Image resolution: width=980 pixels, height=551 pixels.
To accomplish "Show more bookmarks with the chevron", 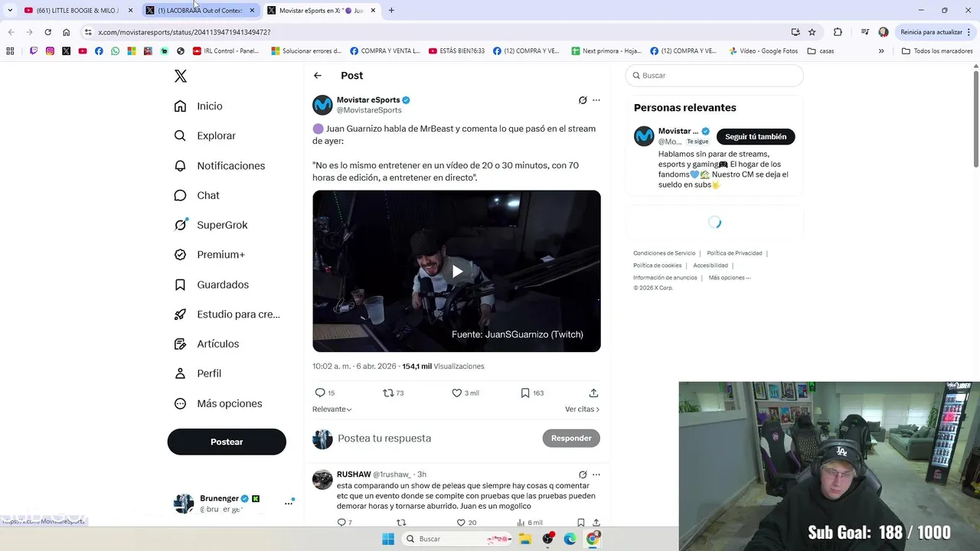I will [x=881, y=51].
